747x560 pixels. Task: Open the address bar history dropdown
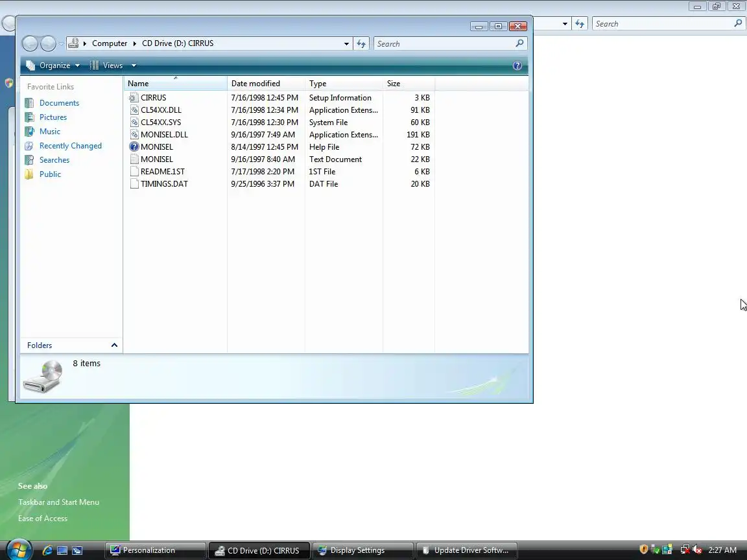click(346, 44)
